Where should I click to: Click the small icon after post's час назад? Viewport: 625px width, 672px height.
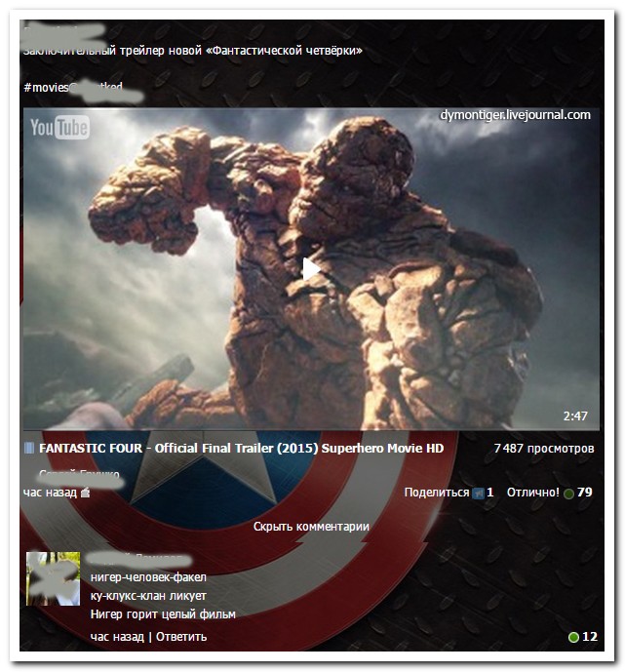[x=85, y=493]
